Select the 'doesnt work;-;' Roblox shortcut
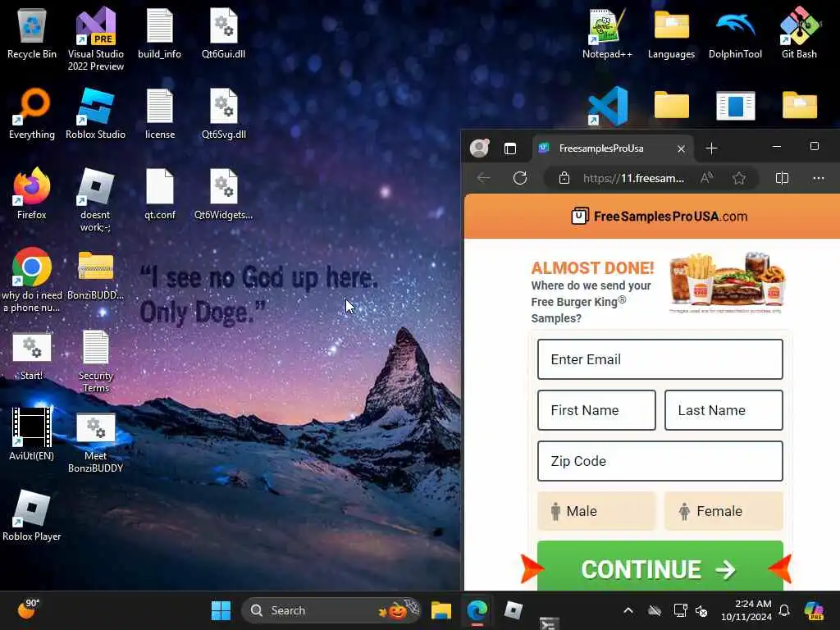This screenshot has height=630, width=840. click(95, 199)
